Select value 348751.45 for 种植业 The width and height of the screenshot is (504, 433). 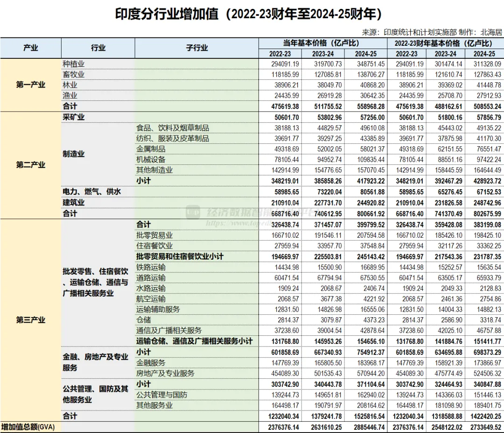[371, 64]
